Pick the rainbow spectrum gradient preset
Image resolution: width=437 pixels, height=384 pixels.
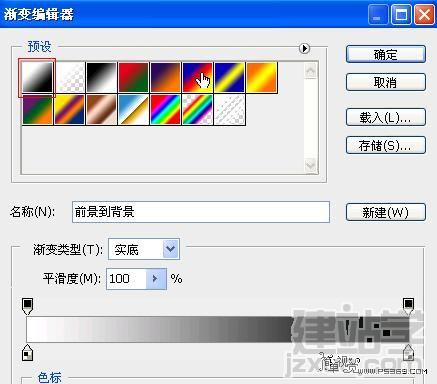[x=165, y=109]
